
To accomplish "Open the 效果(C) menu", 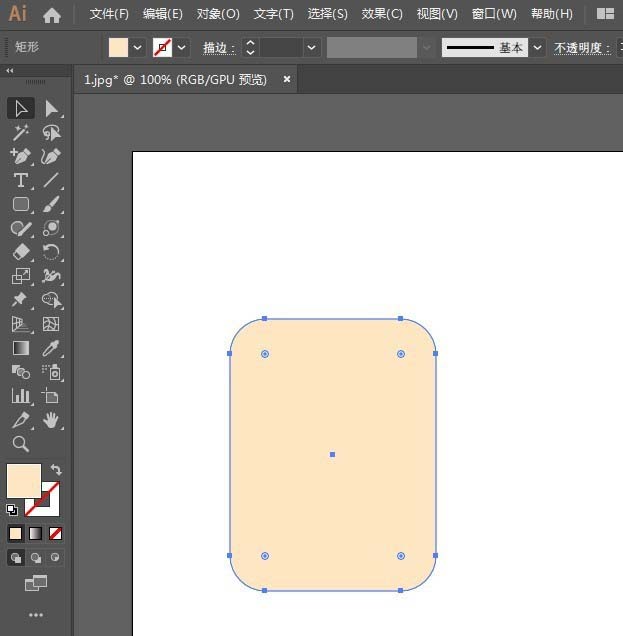I will click(382, 14).
